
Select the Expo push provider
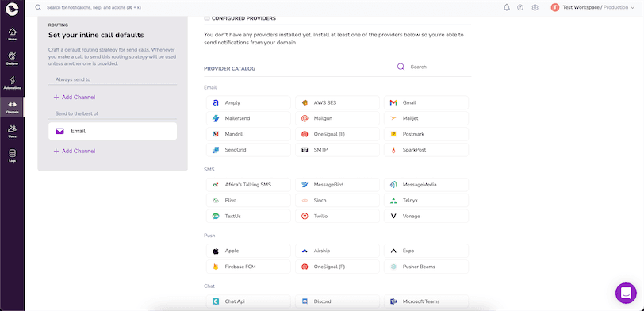[x=427, y=251]
